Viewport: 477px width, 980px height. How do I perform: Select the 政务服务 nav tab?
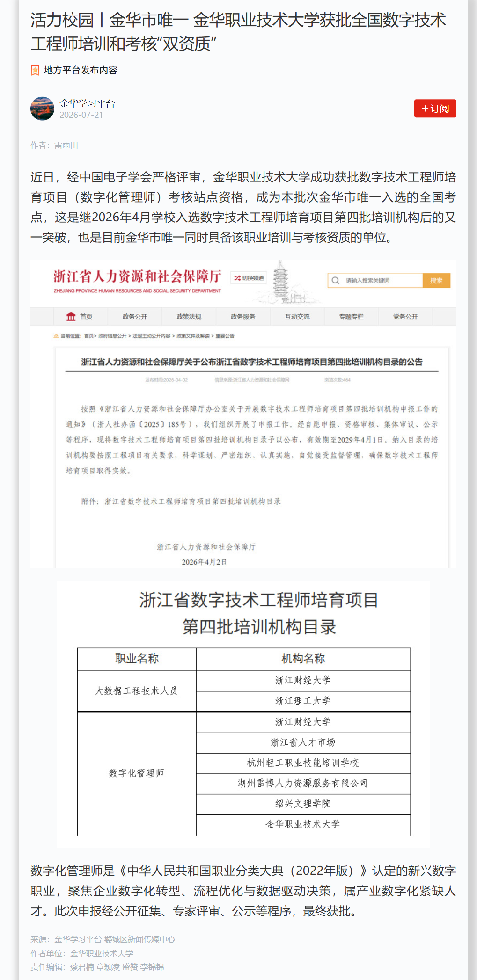243,317
